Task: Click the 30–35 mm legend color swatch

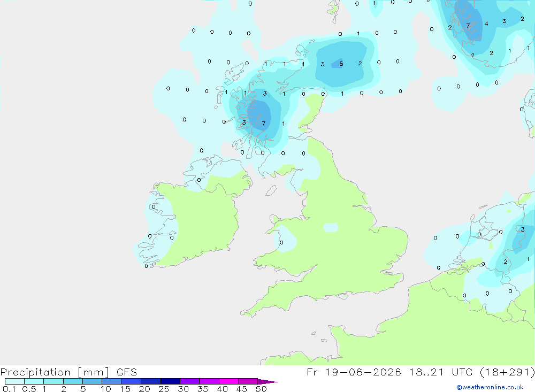Action: click(x=190, y=381)
